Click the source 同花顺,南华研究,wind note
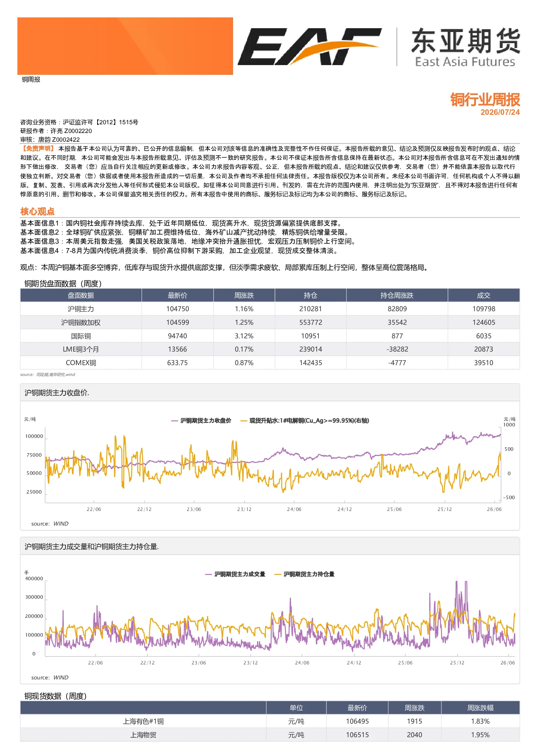540x756 pixels. click(47, 375)
